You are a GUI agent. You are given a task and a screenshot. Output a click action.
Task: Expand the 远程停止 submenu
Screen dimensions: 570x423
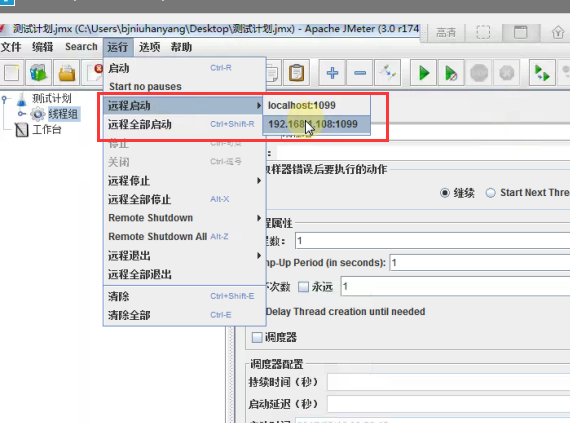[x=185, y=181]
